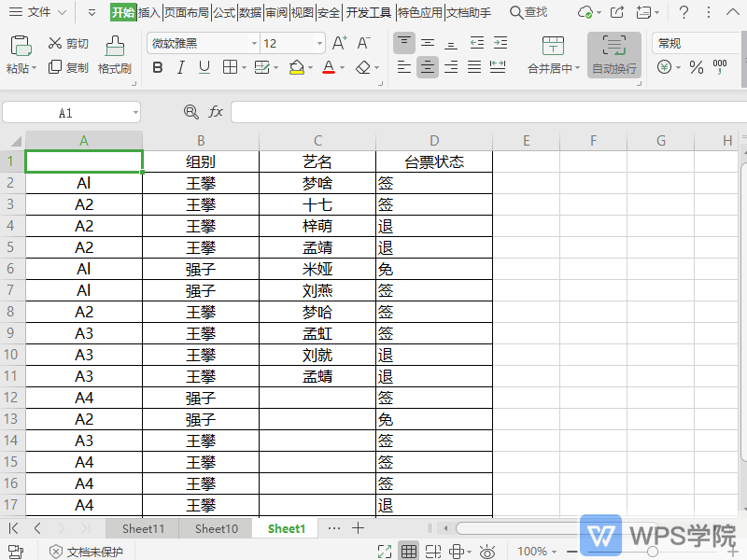Viewport: 747px width, 560px height.
Task: Open the font name dropdown
Action: click(x=256, y=42)
